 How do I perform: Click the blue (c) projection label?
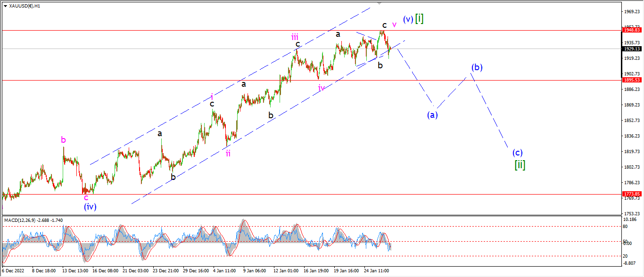coord(518,153)
